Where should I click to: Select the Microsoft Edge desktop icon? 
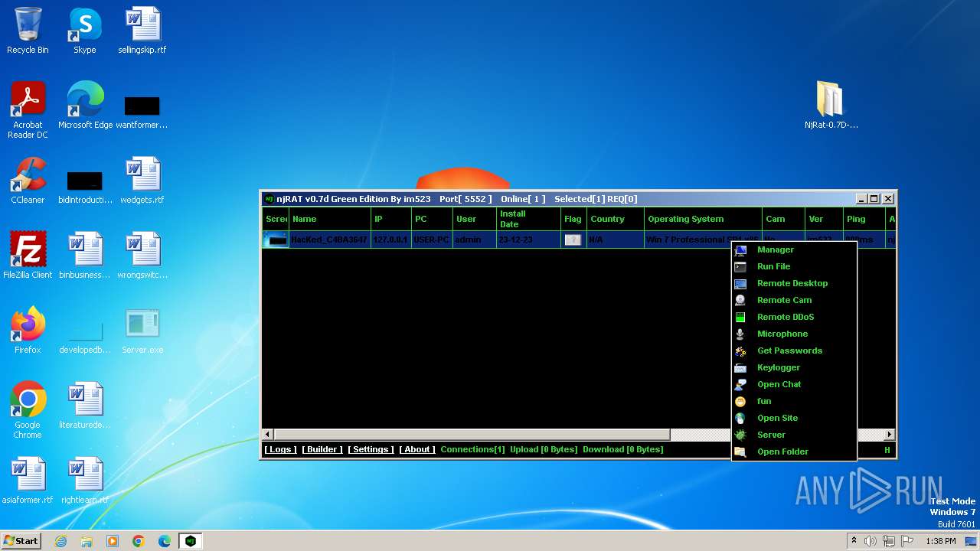[85, 106]
